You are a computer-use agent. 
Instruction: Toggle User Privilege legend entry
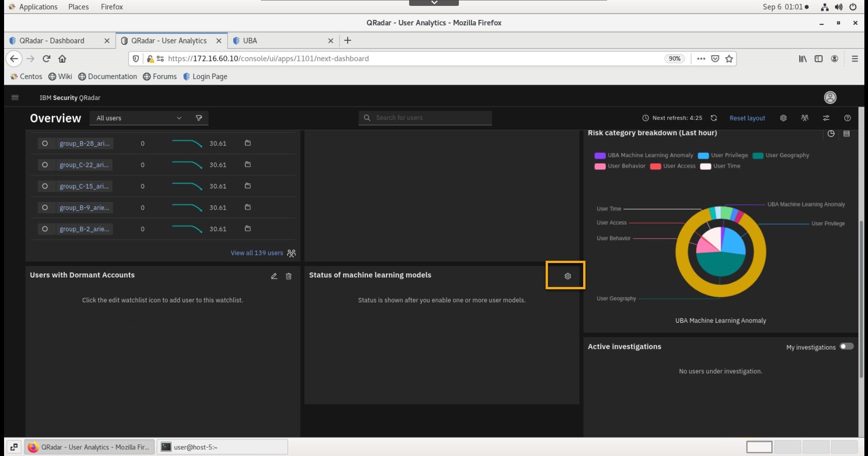tap(723, 155)
